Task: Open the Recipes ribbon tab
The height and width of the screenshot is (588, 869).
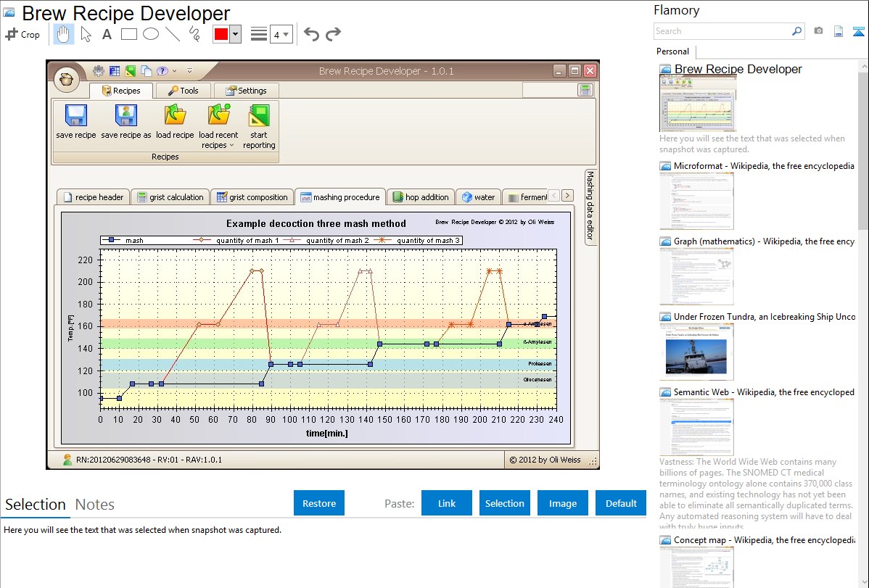Action: click(x=121, y=91)
